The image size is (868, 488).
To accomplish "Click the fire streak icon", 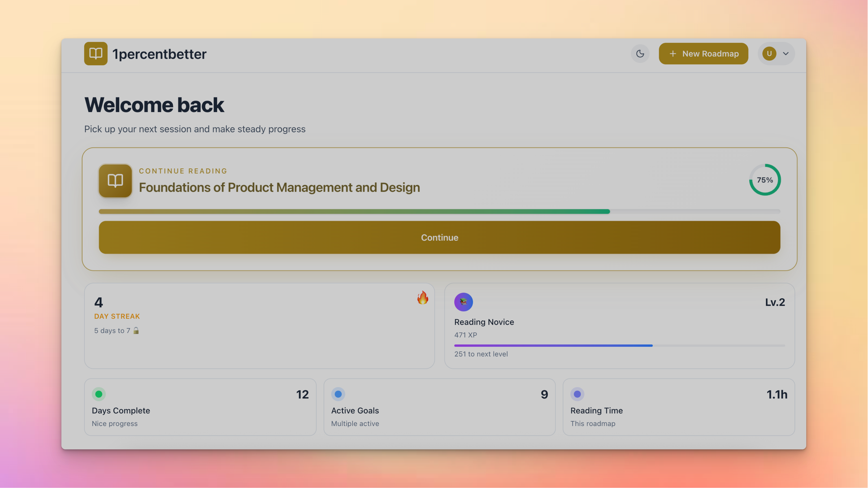I will point(423,298).
